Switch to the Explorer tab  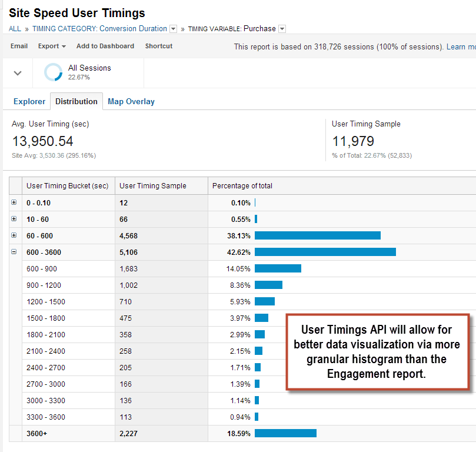pyautogui.click(x=29, y=101)
